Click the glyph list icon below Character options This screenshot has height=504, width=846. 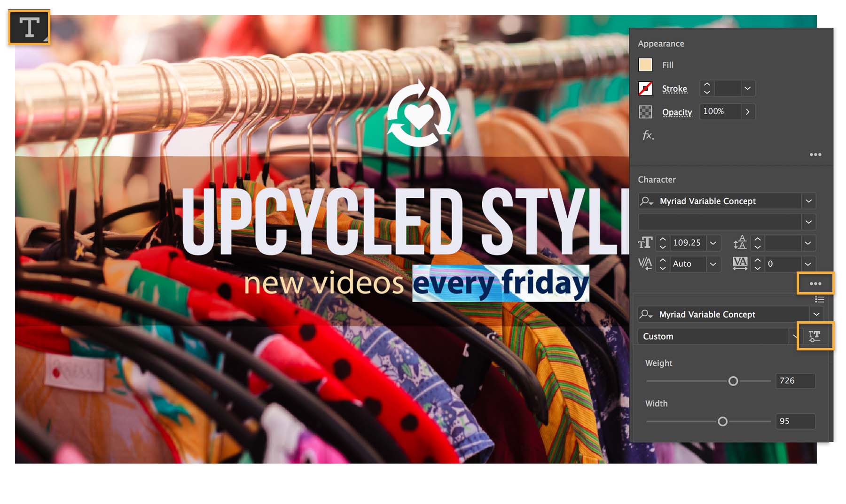820,299
